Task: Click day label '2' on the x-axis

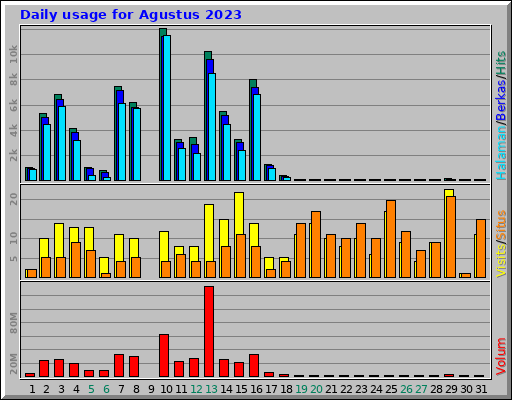Action: pos(46,389)
